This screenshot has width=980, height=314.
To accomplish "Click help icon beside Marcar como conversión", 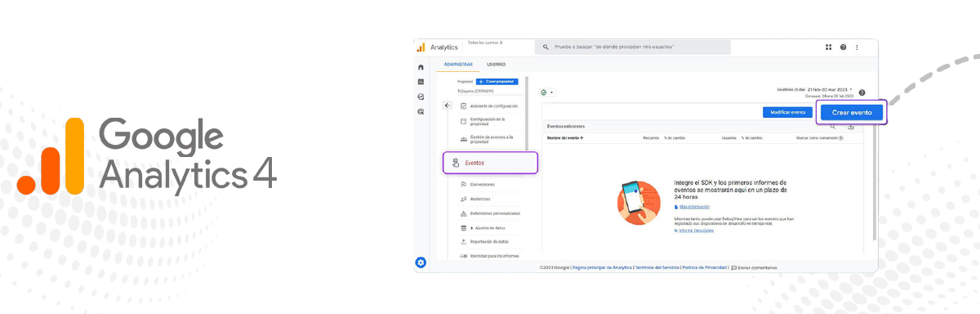I will 841,138.
